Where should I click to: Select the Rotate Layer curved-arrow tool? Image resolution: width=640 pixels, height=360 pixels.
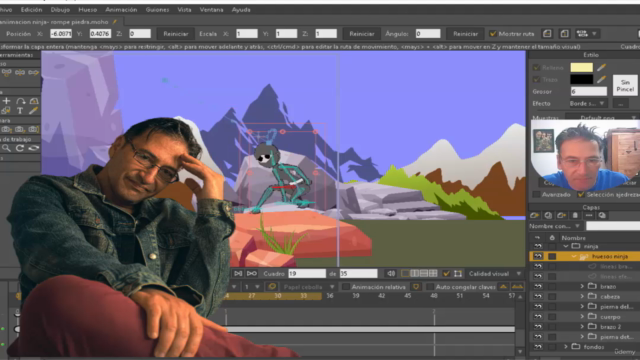pyautogui.click(x=20, y=101)
